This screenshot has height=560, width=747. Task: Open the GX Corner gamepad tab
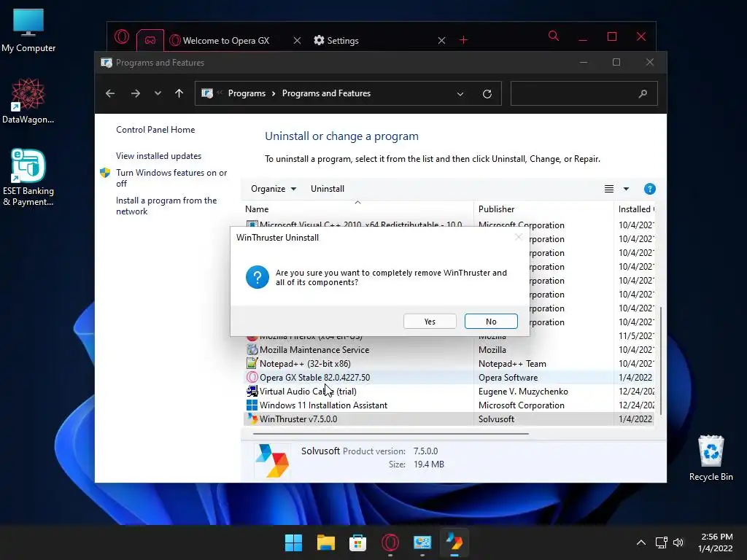coord(150,41)
